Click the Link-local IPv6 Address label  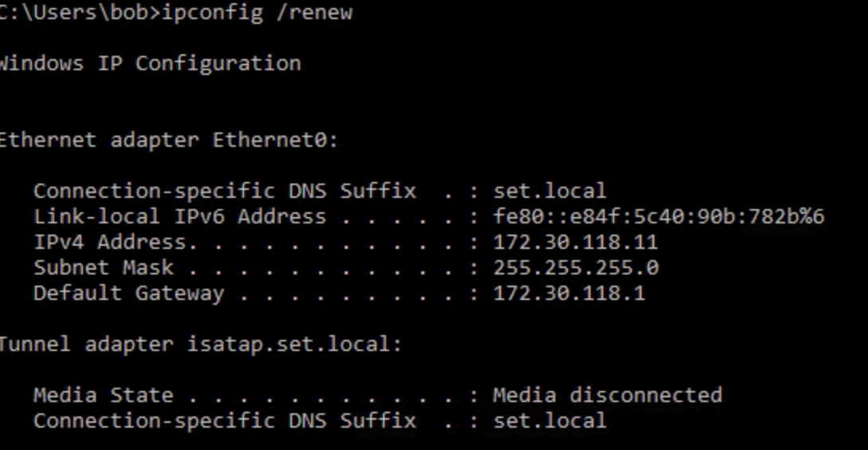[x=180, y=217]
